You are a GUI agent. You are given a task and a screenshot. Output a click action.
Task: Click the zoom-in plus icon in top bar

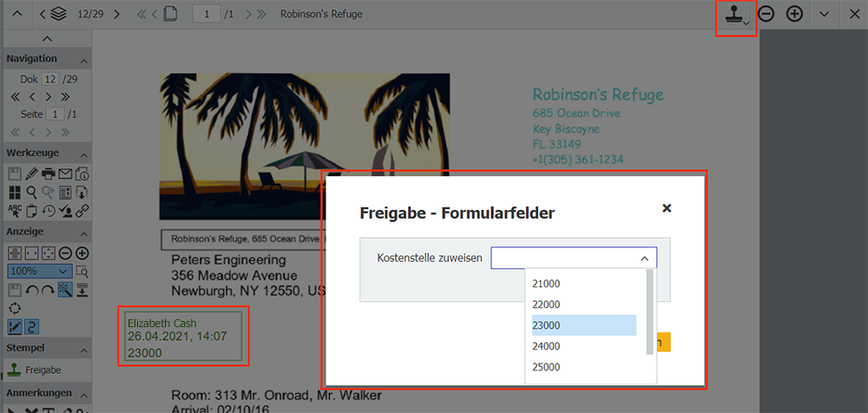click(794, 14)
